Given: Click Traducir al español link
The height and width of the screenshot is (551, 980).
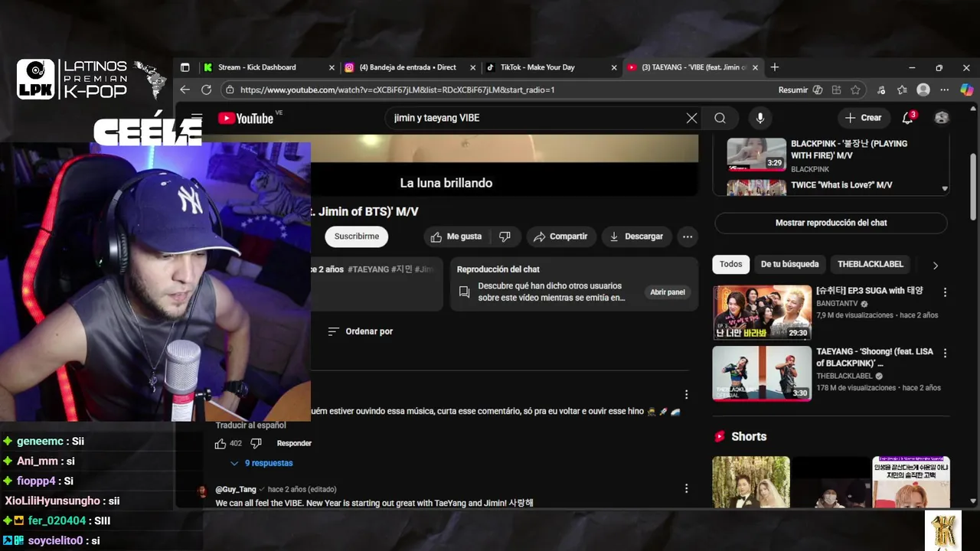Looking at the screenshot, I should pyautogui.click(x=250, y=425).
